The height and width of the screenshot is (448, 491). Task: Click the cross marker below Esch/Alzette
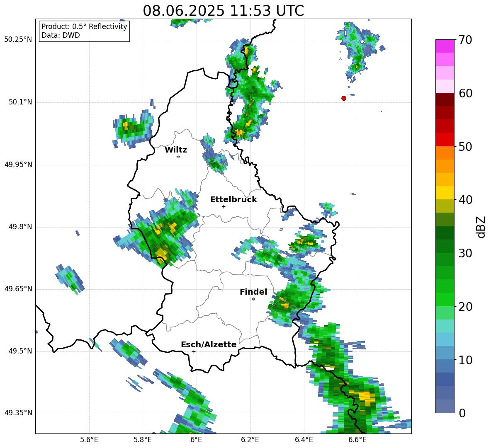(x=194, y=351)
